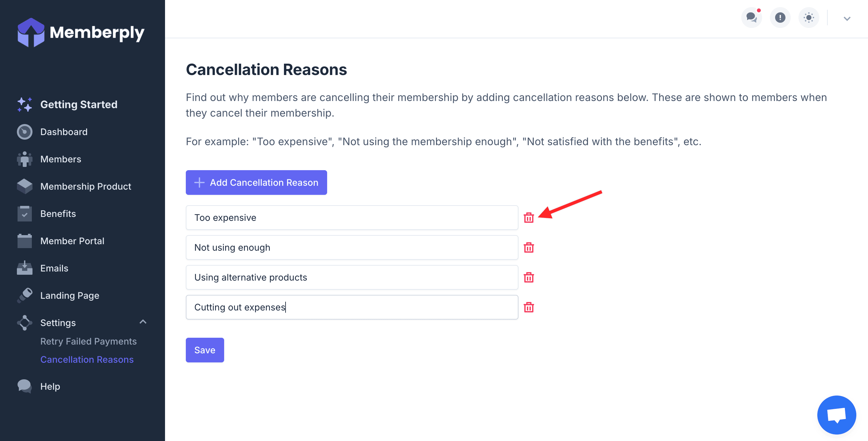
Task: Toggle the light/dark theme sun icon
Action: pos(808,18)
